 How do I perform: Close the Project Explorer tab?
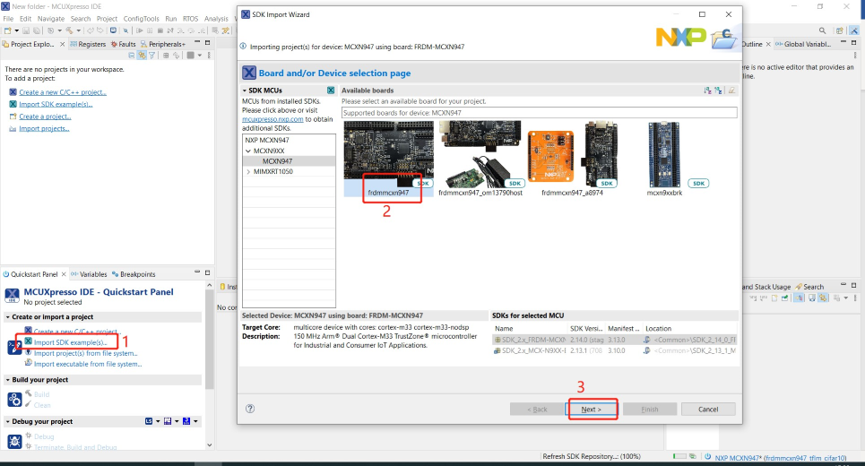click(x=62, y=44)
